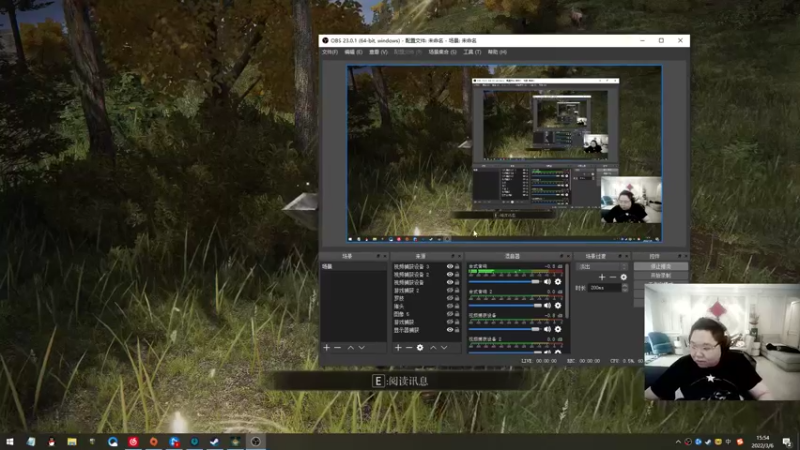Image resolution: width=800 pixels, height=450 pixels.
Task: Open OBS icon in the taskbar
Action: click(256, 442)
